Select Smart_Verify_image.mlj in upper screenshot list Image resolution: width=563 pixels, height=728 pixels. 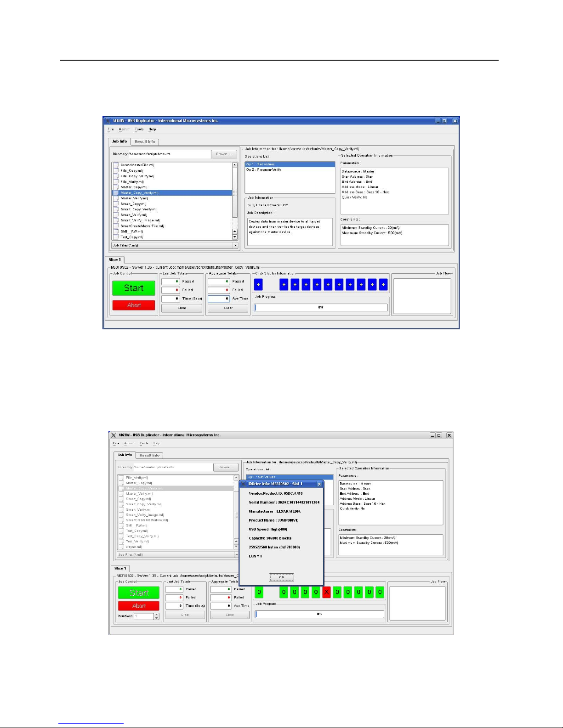pos(140,220)
